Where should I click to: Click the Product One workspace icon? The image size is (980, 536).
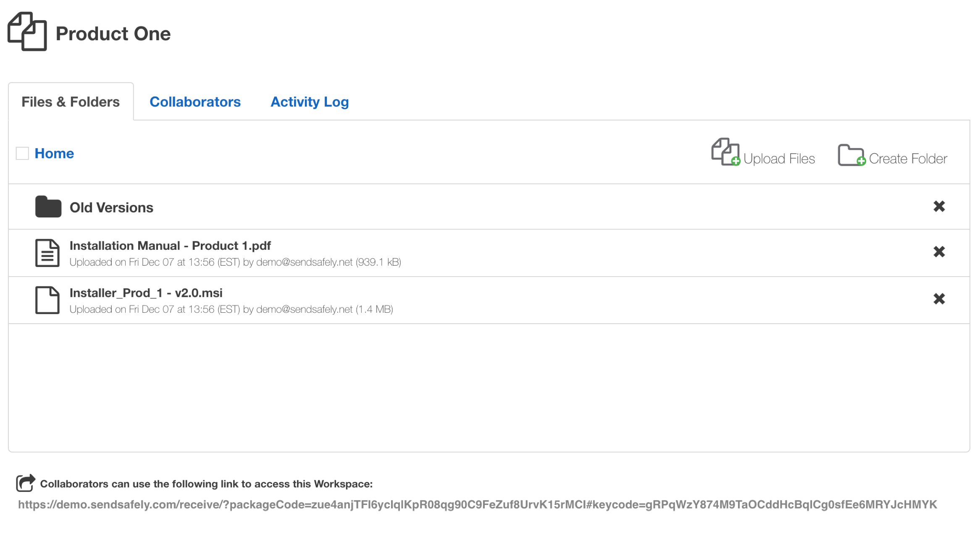tap(27, 31)
